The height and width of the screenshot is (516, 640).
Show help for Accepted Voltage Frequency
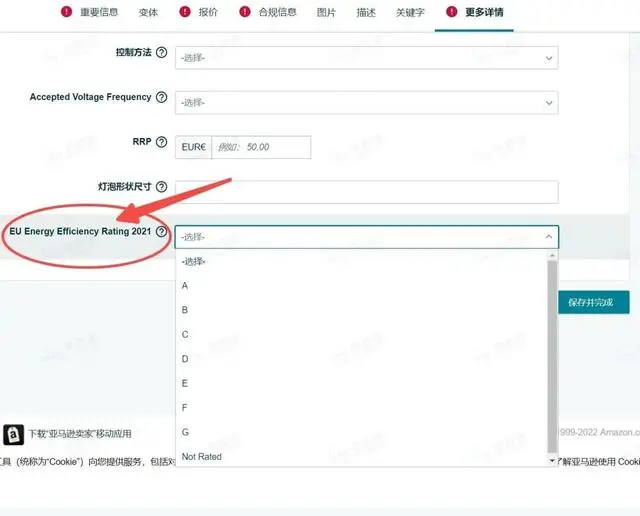(x=162, y=97)
